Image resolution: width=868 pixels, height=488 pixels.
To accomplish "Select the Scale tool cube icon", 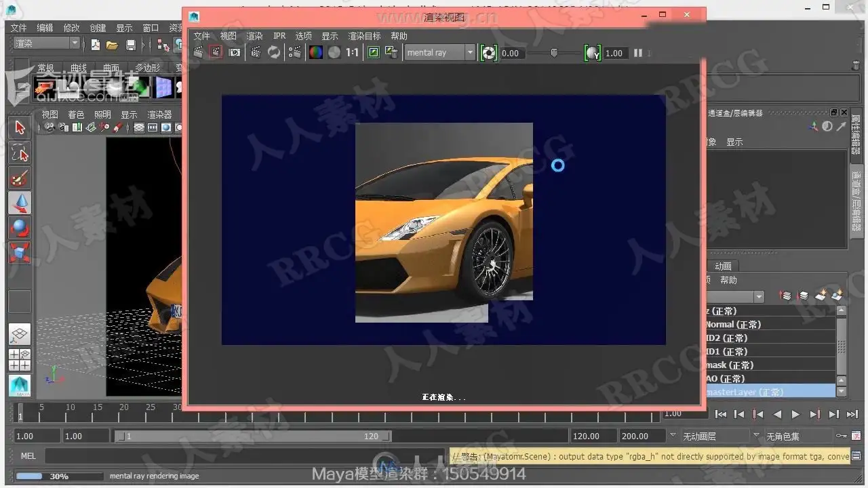I will coord(20,253).
